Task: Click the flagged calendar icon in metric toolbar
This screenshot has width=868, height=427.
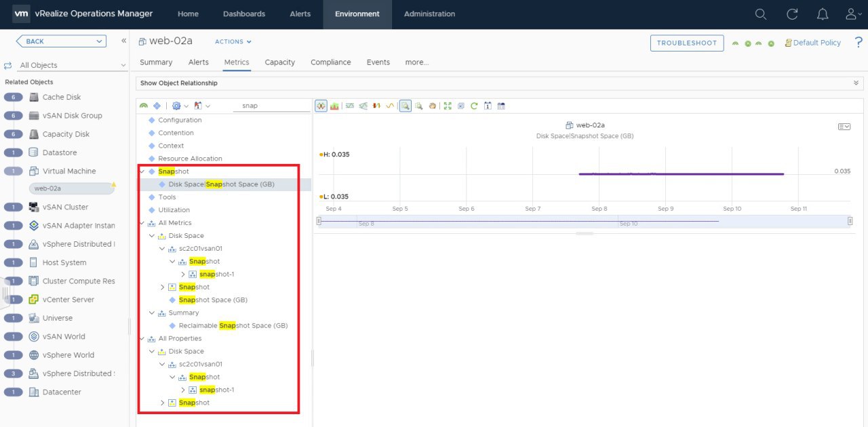Action: (198, 106)
